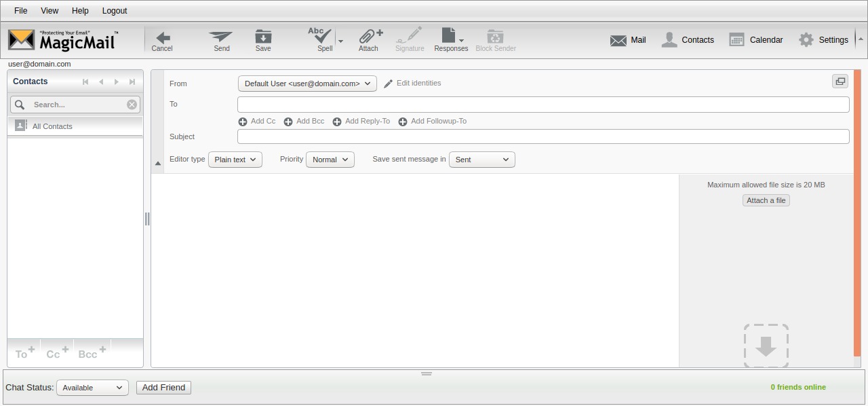Open the Calendar view
Screen dimensions: 868x406
tap(756, 40)
